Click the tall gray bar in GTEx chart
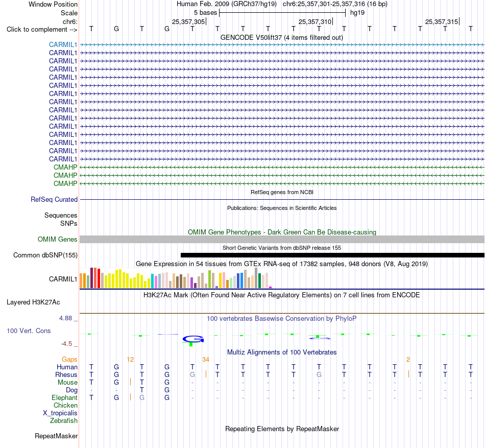This screenshot has height=448, width=485. click(256, 278)
